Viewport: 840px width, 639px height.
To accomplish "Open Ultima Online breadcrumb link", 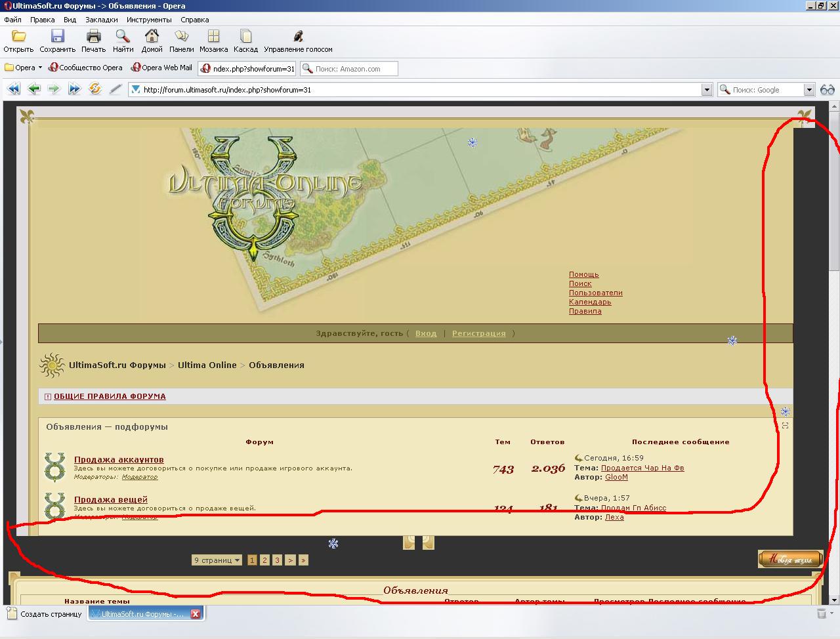I will (207, 365).
